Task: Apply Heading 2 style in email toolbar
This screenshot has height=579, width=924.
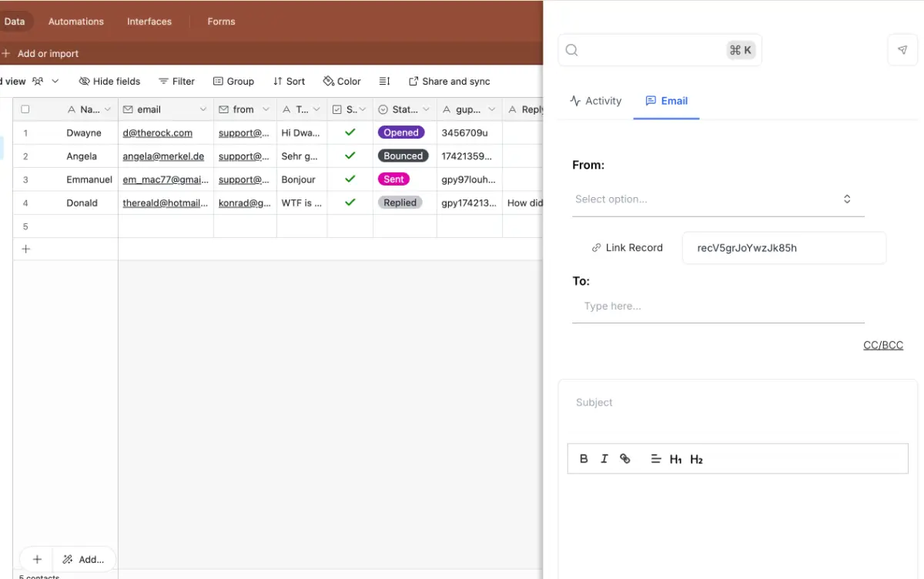Action: pyautogui.click(x=696, y=459)
